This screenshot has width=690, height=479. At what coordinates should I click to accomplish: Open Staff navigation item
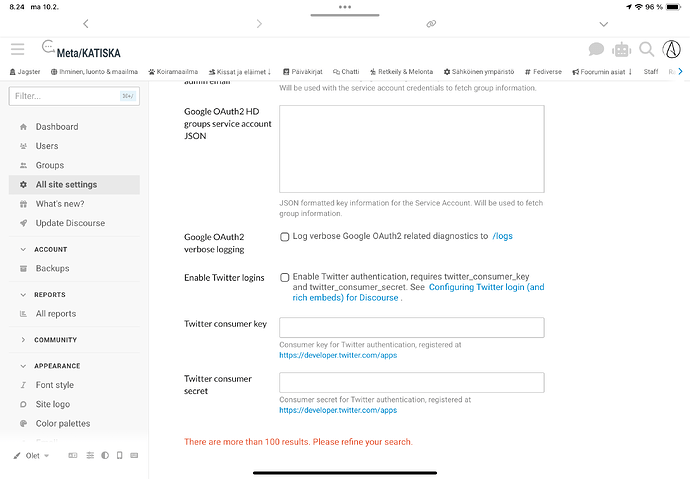pyautogui.click(x=651, y=72)
